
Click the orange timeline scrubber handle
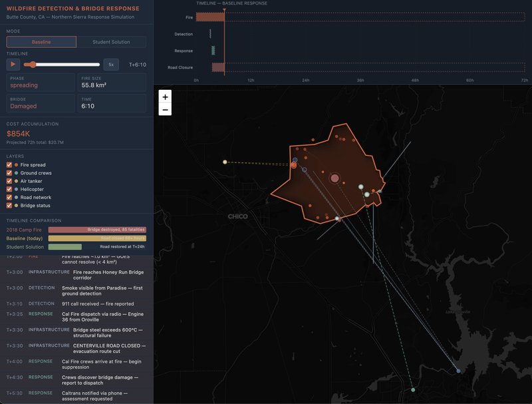tap(31, 65)
